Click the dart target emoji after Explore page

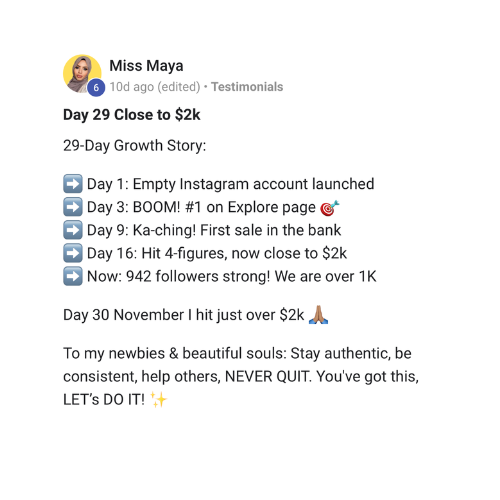pyautogui.click(x=329, y=208)
